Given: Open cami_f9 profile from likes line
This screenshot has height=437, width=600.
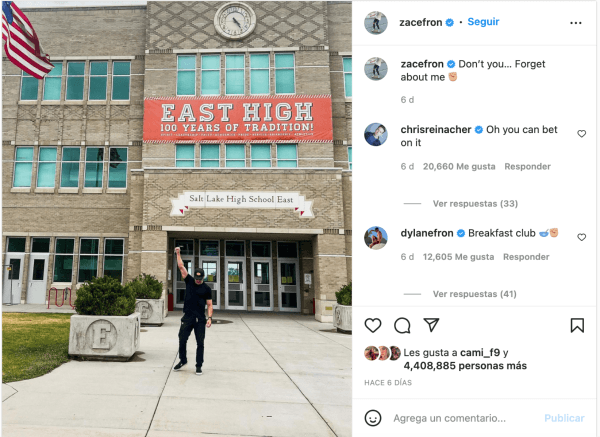Looking at the screenshot, I should coord(480,352).
